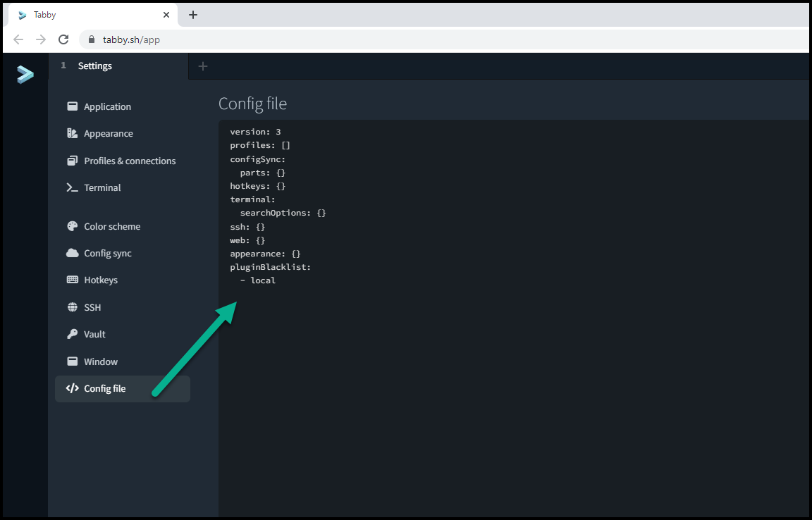Image resolution: width=812 pixels, height=520 pixels.
Task: Select the Terminal prompt icon
Action: tap(73, 187)
